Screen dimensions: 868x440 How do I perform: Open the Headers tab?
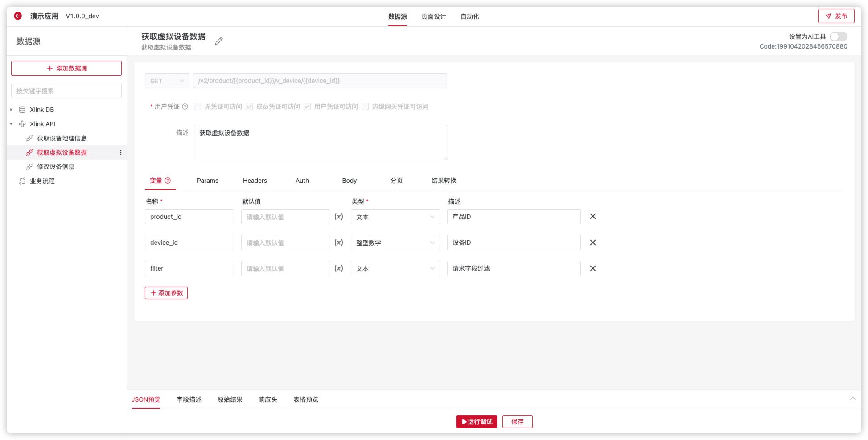[255, 181]
